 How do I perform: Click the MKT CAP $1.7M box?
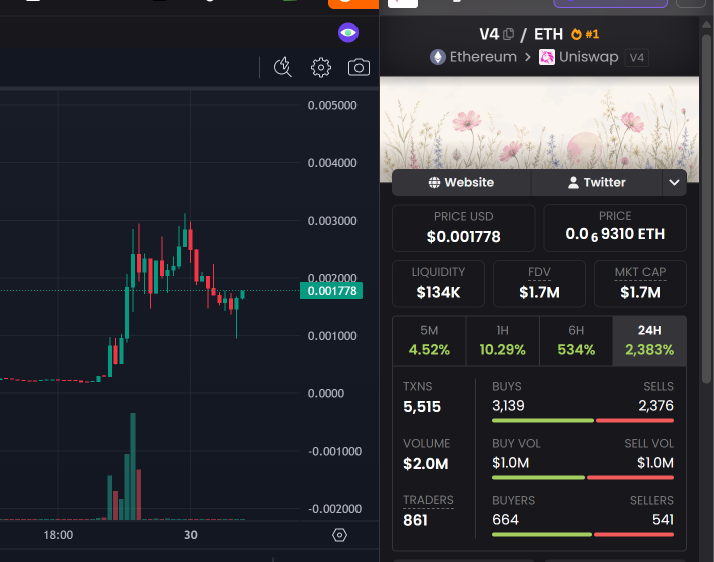coord(640,284)
